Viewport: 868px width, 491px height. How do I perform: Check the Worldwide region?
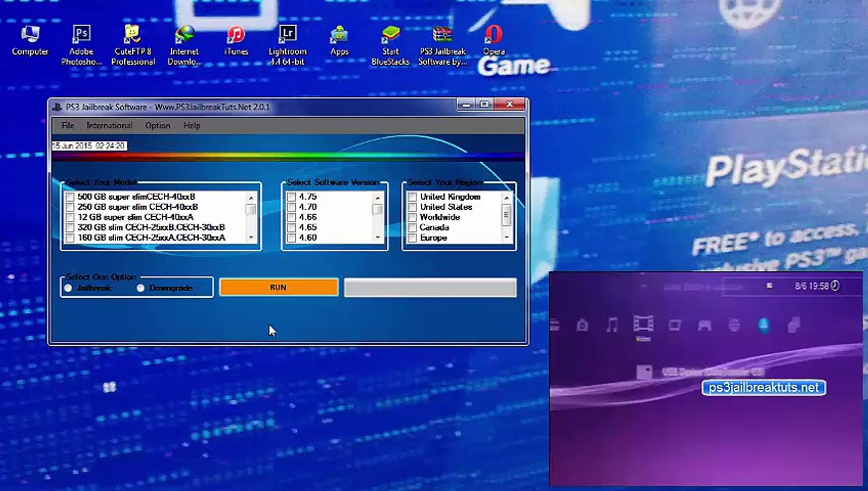pyautogui.click(x=412, y=217)
